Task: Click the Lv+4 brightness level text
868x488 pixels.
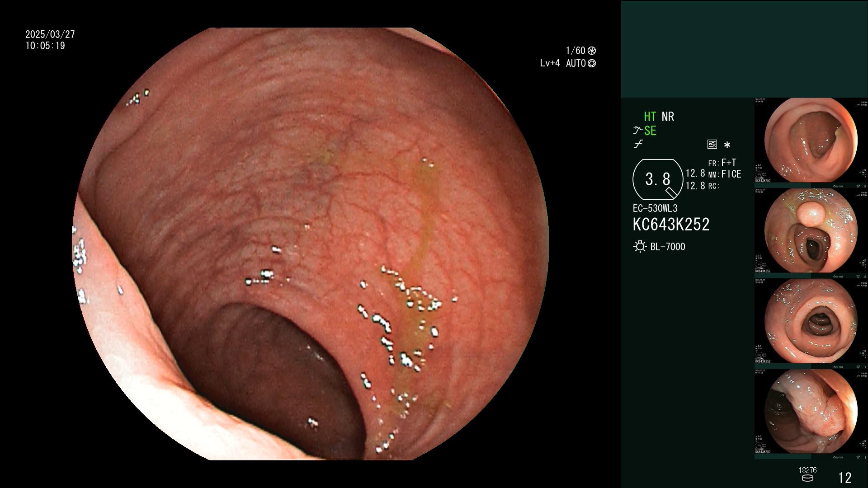Action: pyautogui.click(x=550, y=63)
